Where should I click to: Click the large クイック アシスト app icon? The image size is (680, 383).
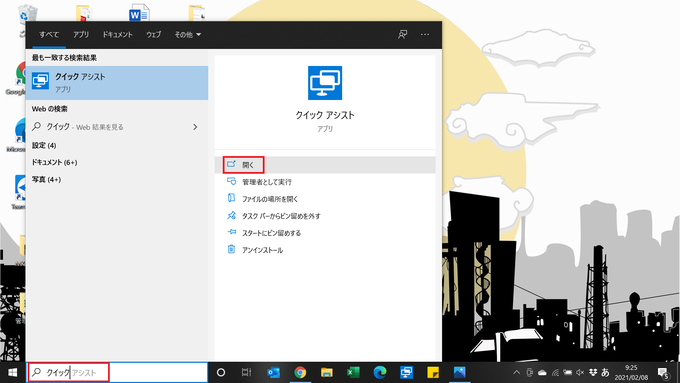click(x=325, y=83)
